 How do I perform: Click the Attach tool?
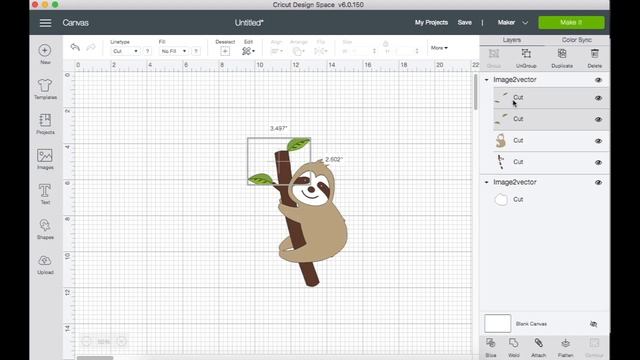point(538,348)
